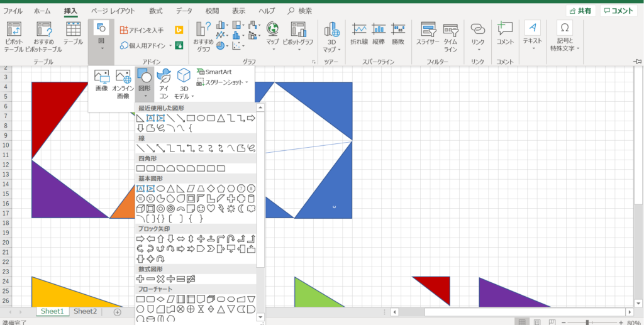Pick the cube shape in basic shapes
The height and width of the screenshot is (325, 644).
click(140, 209)
